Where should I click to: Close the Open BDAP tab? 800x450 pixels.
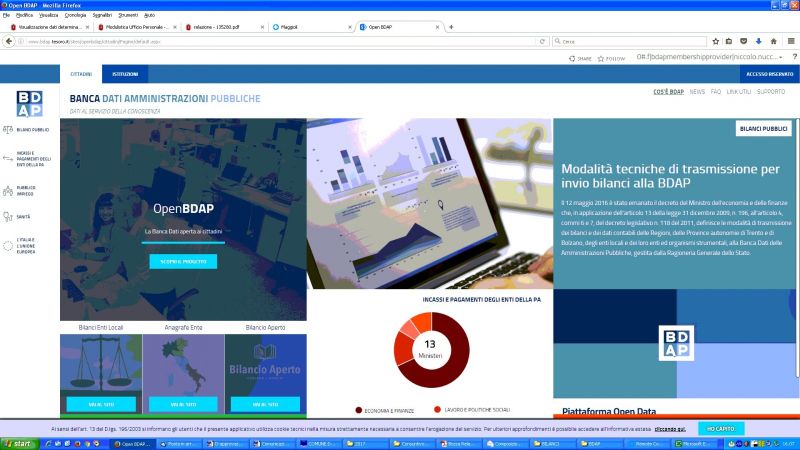pyautogui.click(x=437, y=27)
